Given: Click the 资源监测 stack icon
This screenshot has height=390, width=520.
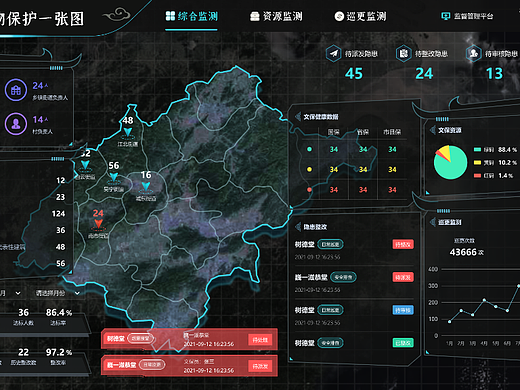Looking at the screenshot, I should pos(255,16).
